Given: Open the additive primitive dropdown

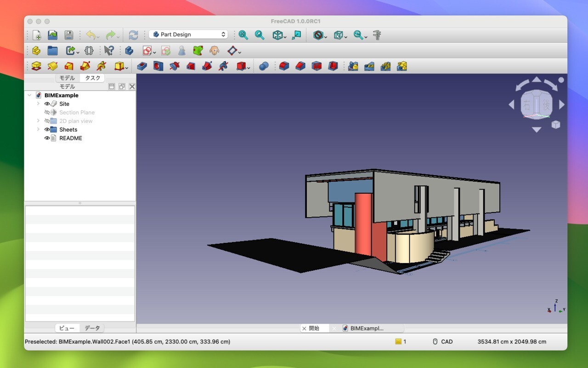Looking at the screenshot, I should click(x=127, y=68).
